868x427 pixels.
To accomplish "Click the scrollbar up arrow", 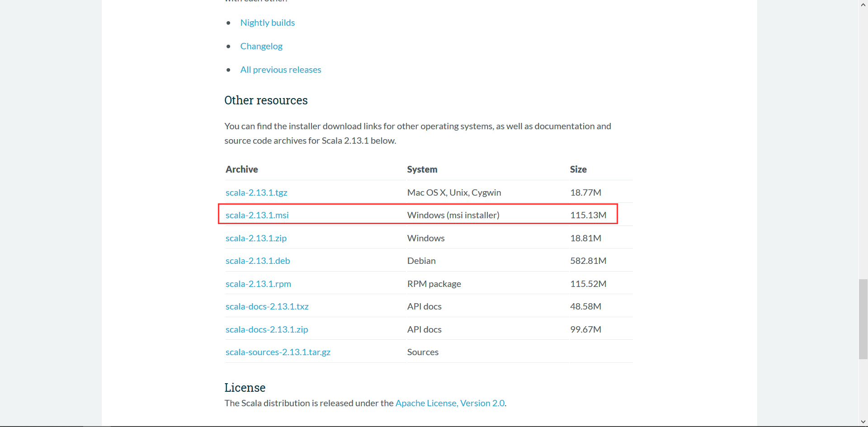I will pyautogui.click(x=863, y=4).
